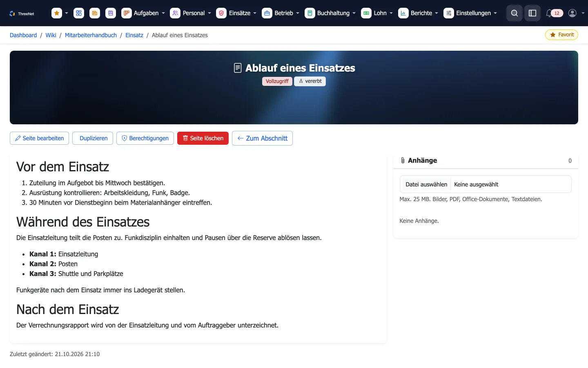Click 'Ablauf eines Einsatzes' breadcrumb text
588x368 pixels.
coord(180,35)
